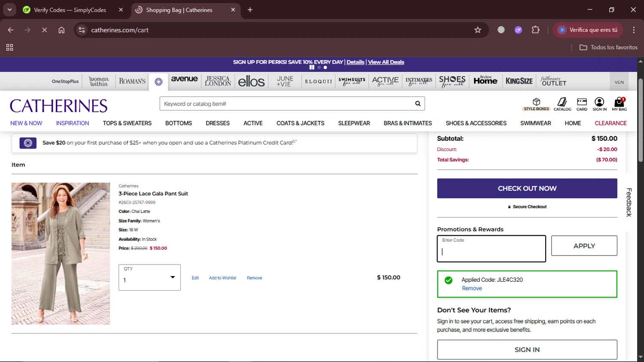Open Shoes & Accessories menu
The width and height of the screenshot is (644, 362).
pyautogui.click(x=476, y=123)
